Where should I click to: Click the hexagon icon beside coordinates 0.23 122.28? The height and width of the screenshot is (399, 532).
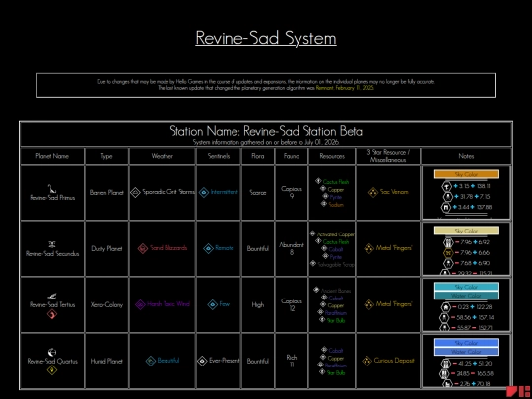(x=445, y=307)
